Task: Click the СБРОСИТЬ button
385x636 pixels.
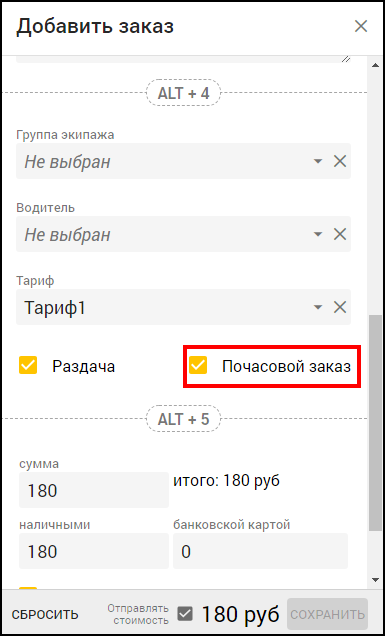Action: pos(45,615)
